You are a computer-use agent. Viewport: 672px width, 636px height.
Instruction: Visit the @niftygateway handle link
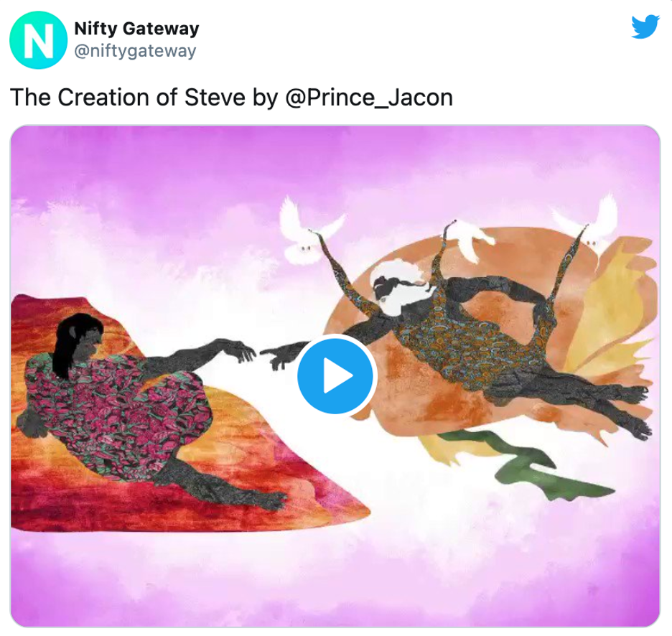pos(135,51)
